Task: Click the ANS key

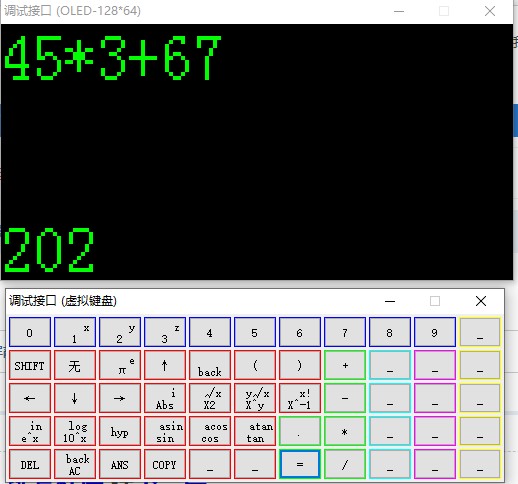Action: click(120, 464)
